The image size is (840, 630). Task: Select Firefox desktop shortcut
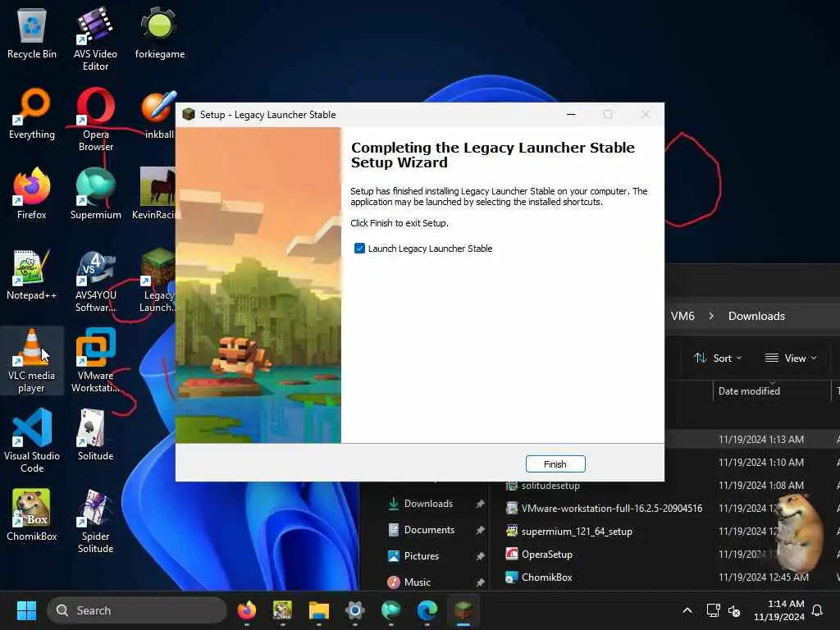(x=32, y=194)
